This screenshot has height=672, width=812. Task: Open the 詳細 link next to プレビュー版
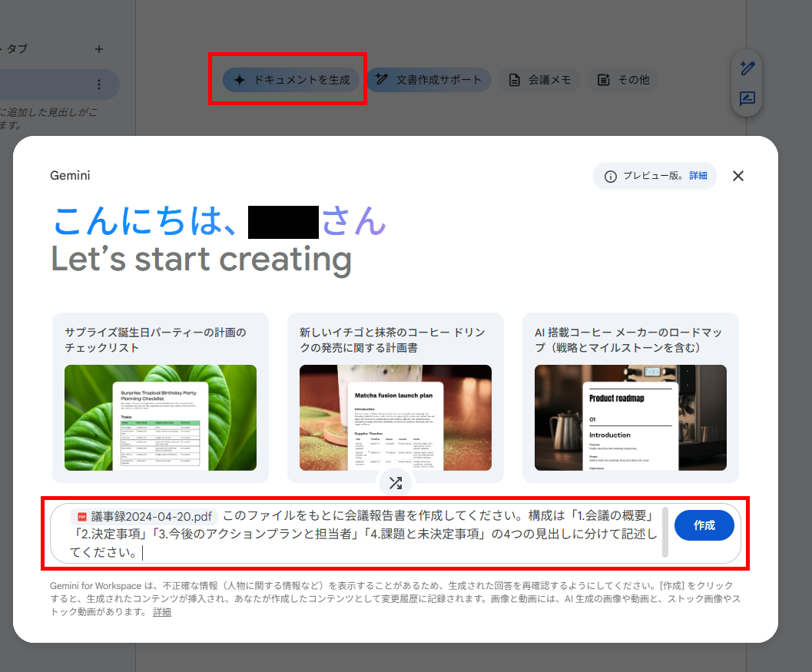click(698, 176)
